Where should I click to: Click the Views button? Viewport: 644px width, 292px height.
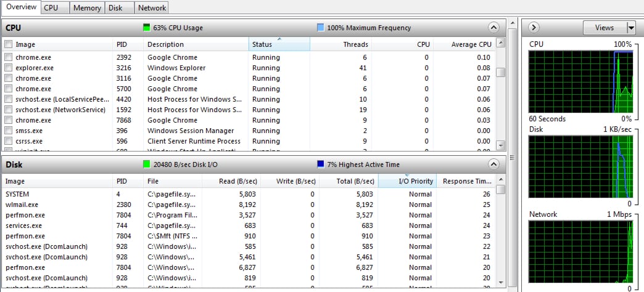604,28
